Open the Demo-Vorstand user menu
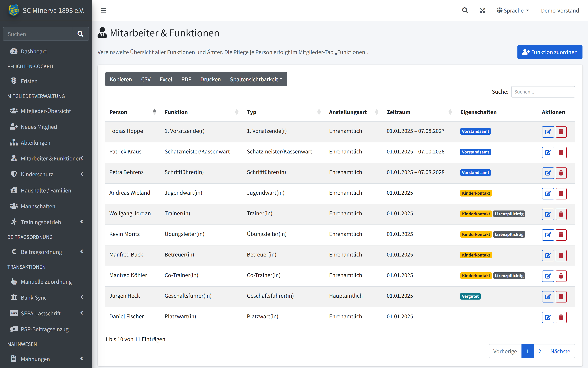Viewport: 588px width, 368px height. pos(560,10)
